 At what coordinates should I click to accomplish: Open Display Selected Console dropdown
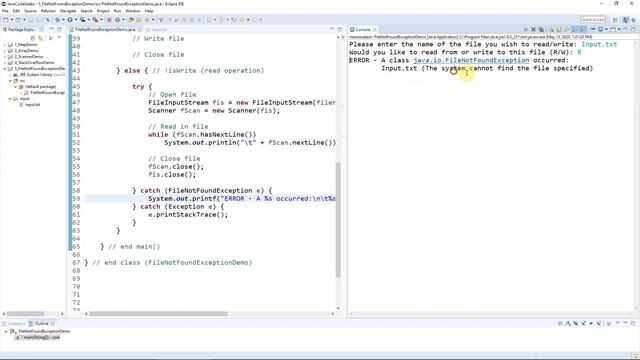tap(606, 29)
